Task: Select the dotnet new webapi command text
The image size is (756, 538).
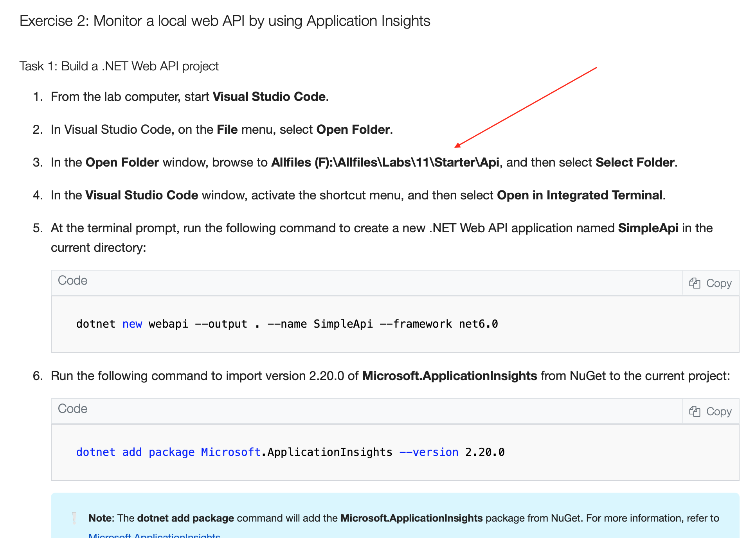Action: 288,324
